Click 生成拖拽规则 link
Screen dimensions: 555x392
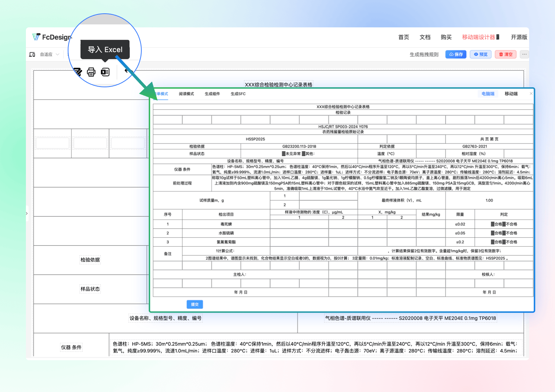pyautogui.click(x=424, y=54)
